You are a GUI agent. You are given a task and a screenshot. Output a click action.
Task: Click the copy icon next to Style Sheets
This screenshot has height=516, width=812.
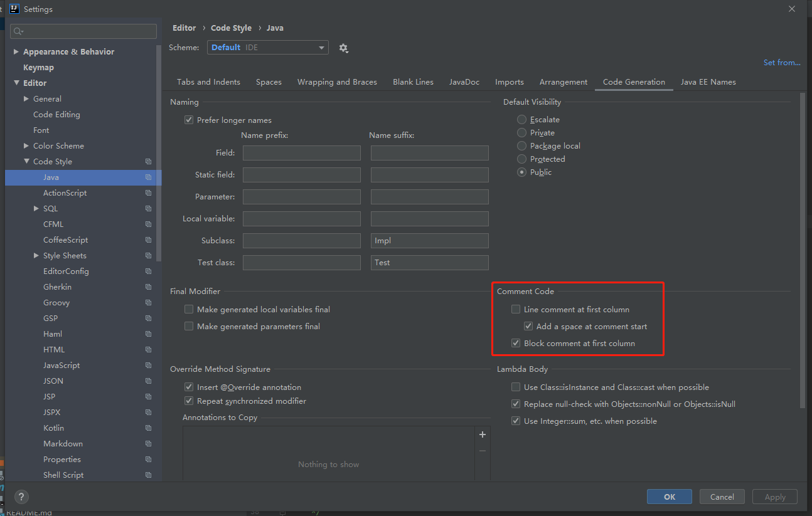pos(148,256)
